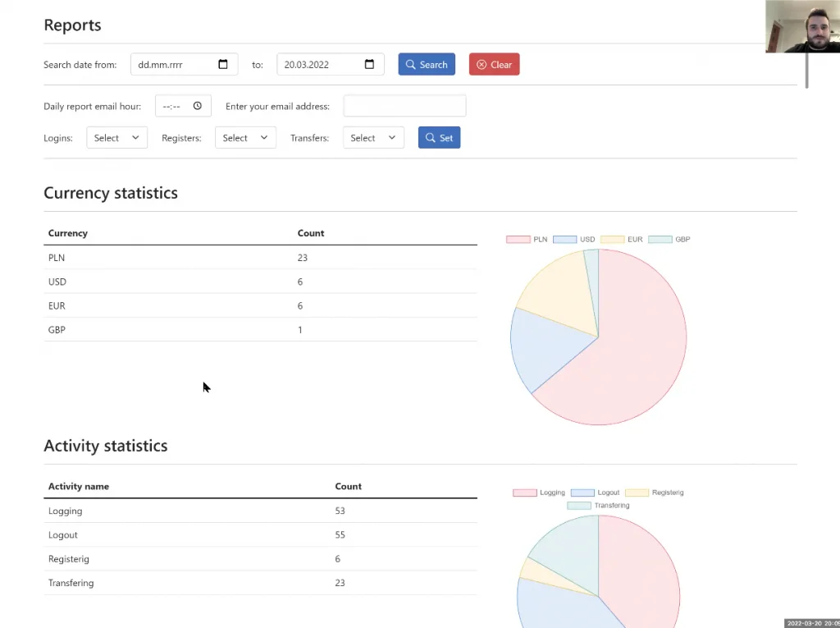Viewport: 840px width, 628px height.
Task: Open the Transfers select dropdown
Action: click(x=373, y=138)
